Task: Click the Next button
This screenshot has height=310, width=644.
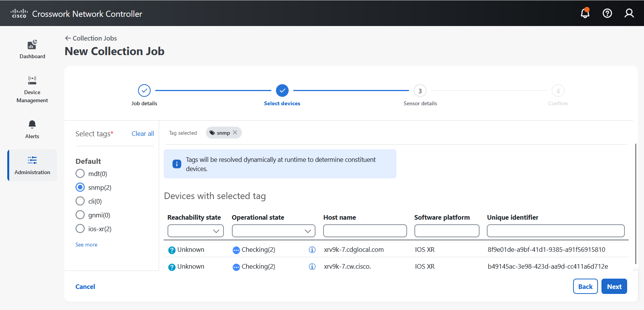Action: [x=614, y=286]
